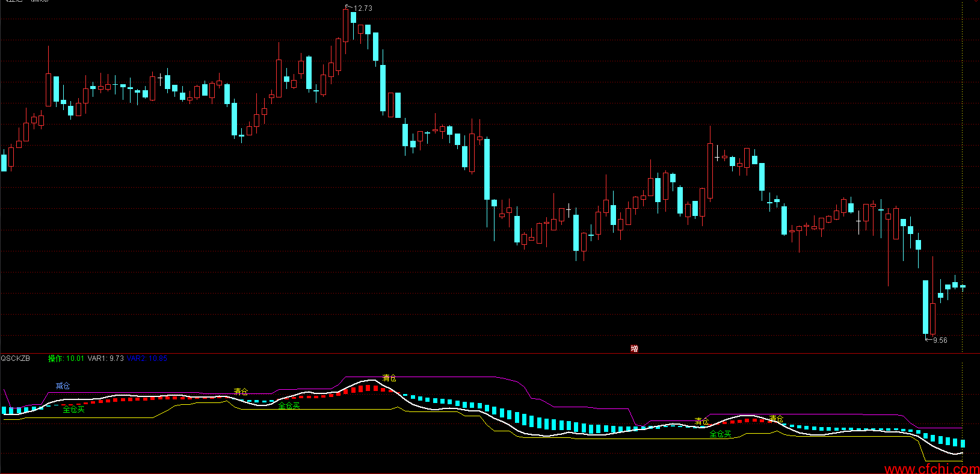Click the green 操作: 10.01 value

pos(66,359)
